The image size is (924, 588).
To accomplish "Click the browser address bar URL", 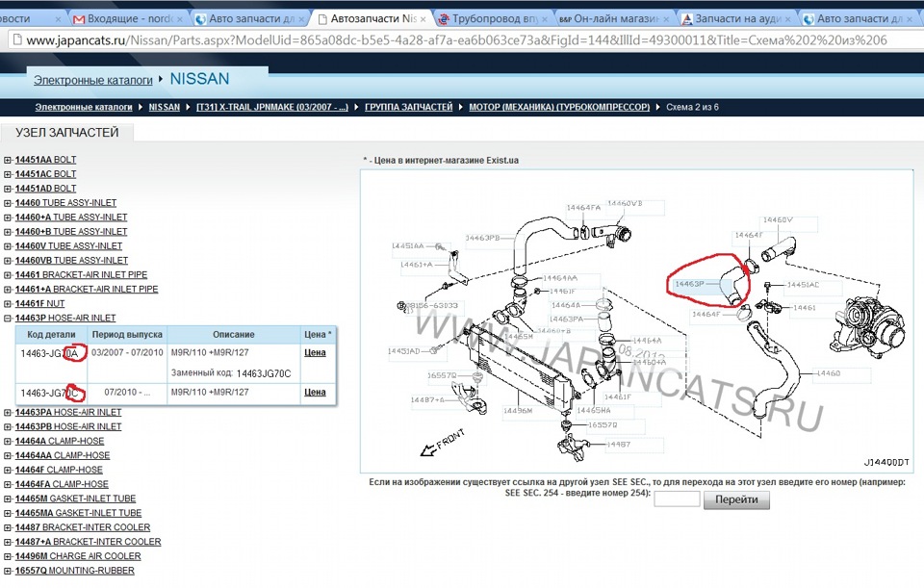I will pyautogui.click(x=456, y=40).
